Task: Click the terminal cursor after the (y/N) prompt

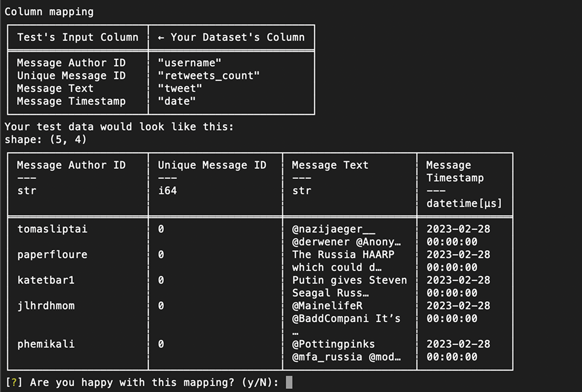Action: [289, 382]
